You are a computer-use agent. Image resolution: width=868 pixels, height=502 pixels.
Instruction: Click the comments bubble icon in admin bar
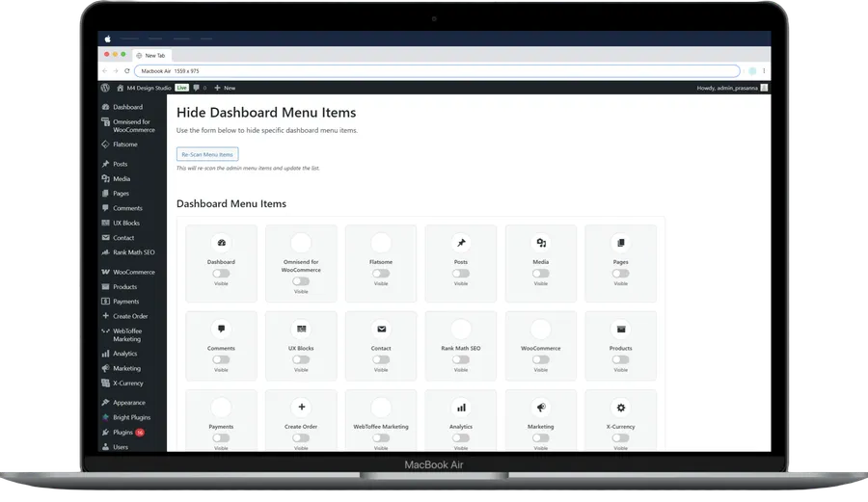196,88
